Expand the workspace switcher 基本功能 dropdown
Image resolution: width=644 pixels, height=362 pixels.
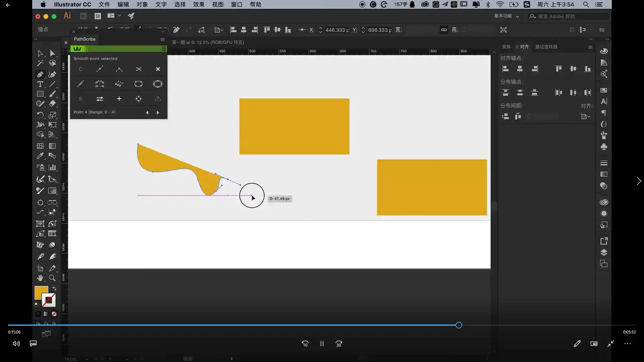(x=506, y=16)
